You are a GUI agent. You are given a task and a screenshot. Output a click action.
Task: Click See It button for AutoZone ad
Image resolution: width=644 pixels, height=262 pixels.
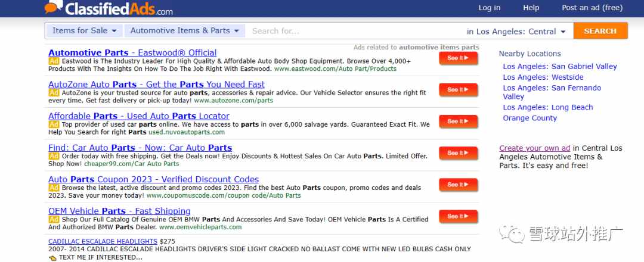pos(459,90)
